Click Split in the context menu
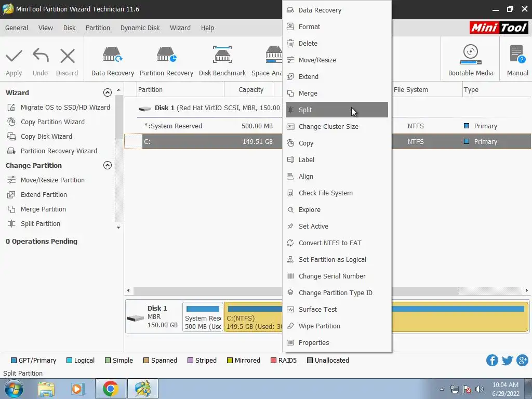Image resolution: width=532 pixels, height=399 pixels. pos(337,110)
